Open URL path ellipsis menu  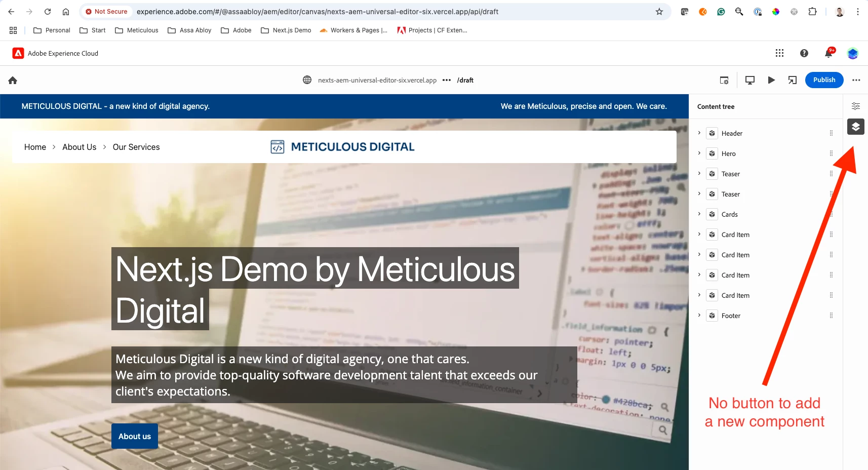tap(446, 80)
